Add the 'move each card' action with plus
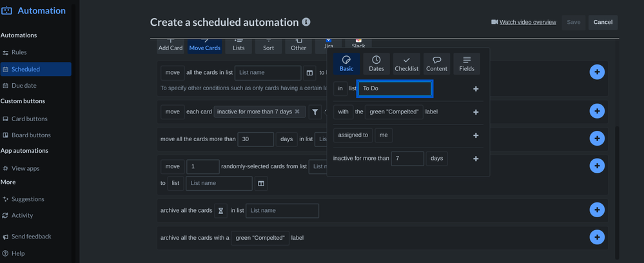The height and width of the screenshot is (263, 644). (597, 111)
